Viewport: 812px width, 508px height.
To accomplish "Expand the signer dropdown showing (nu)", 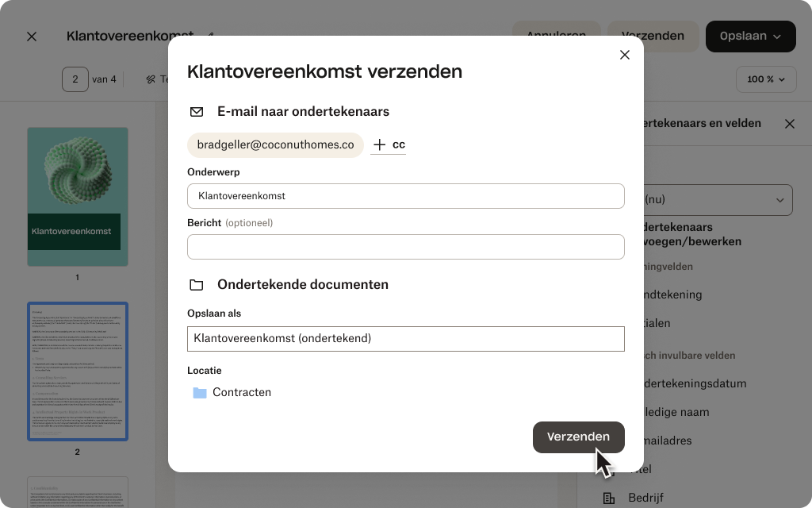I will click(718, 199).
